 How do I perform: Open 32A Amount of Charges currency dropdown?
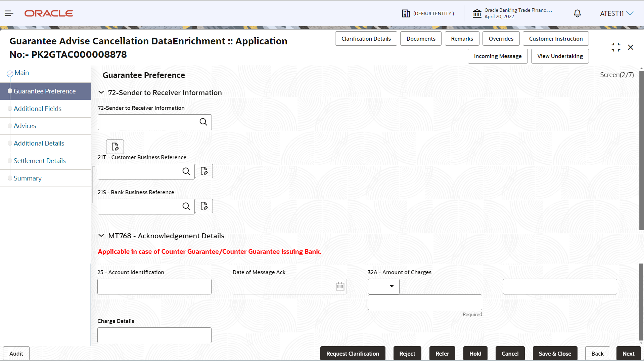pos(383,286)
